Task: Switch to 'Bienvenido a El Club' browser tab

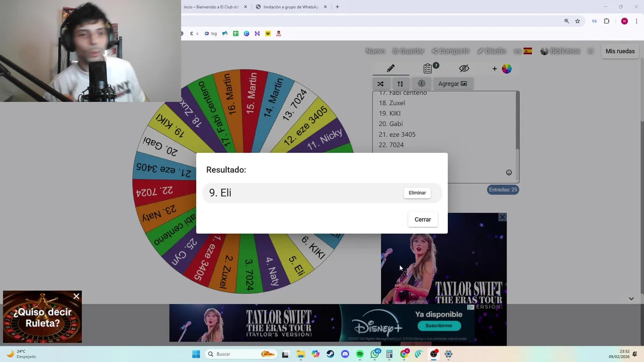Action: (211, 7)
